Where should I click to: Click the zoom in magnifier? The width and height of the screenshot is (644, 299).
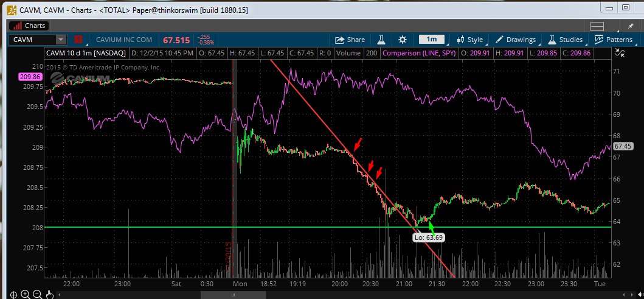point(26,294)
